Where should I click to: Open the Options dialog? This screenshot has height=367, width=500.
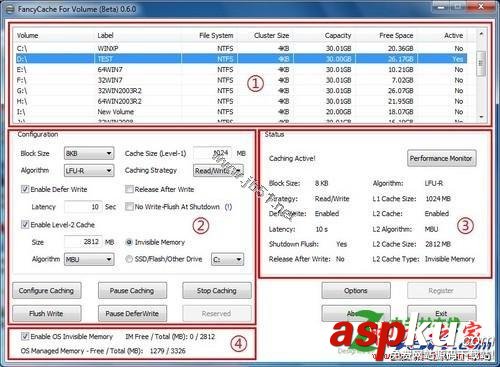pos(356,291)
